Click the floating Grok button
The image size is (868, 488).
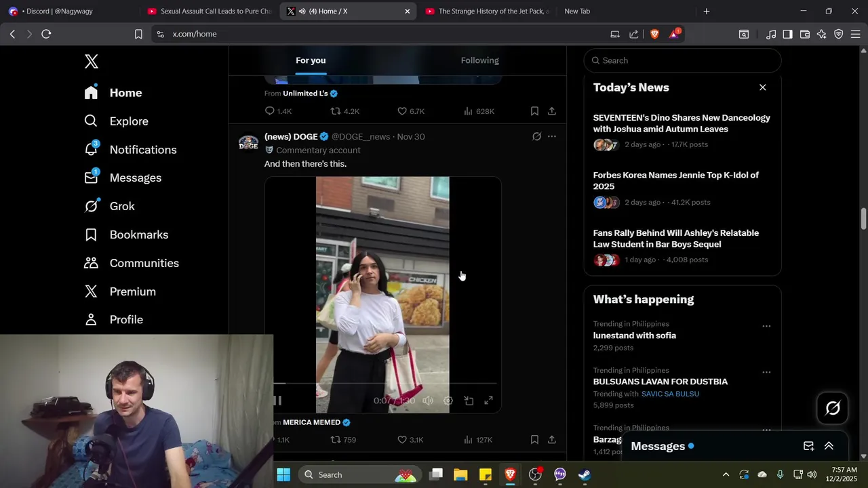click(833, 408)
